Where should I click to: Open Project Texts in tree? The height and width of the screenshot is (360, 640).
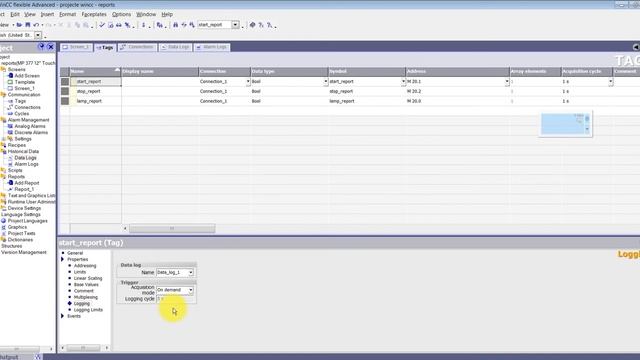pyautogui.click(x=22, y=233)
